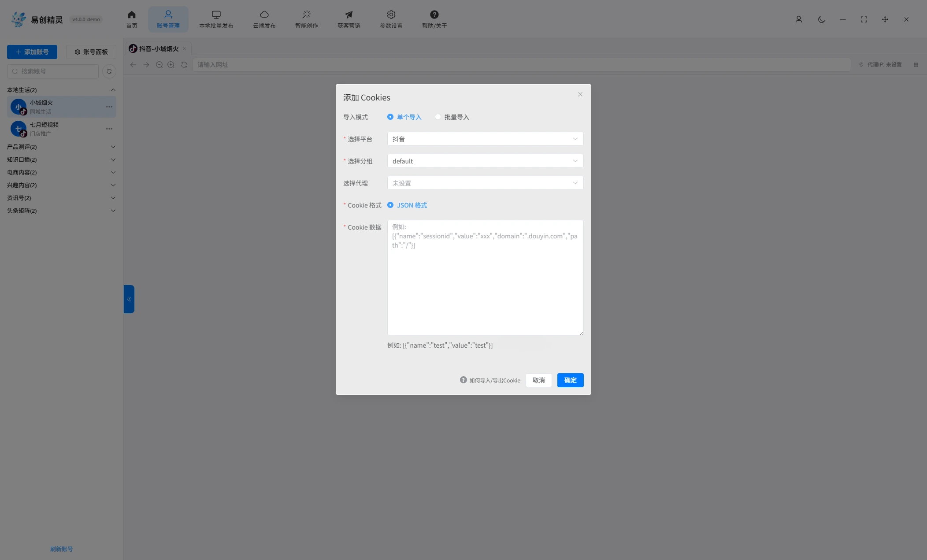Expand the 产品测评(2) account group

[61, 147]
